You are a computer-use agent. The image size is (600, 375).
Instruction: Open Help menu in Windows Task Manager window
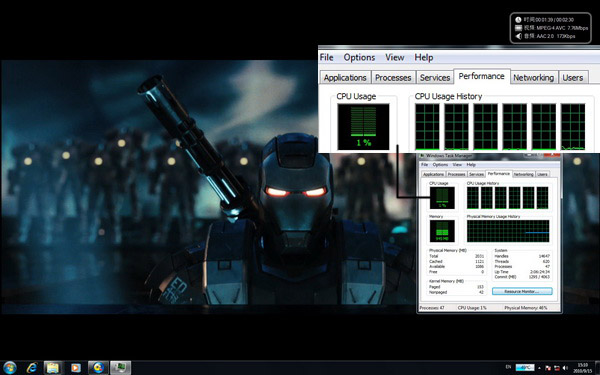(471, 165)
